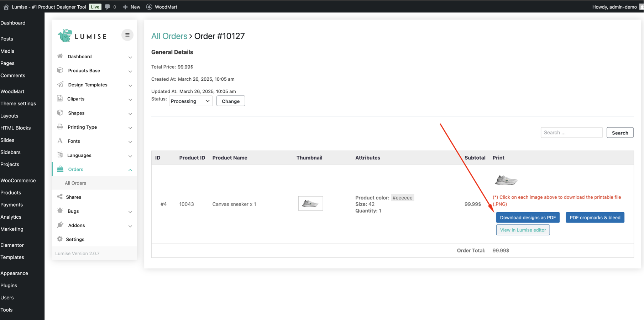Viewport: 644px width, 320px height.
Task: Open Theme settings in WordPress sidebar
Action: coord(18,103)
